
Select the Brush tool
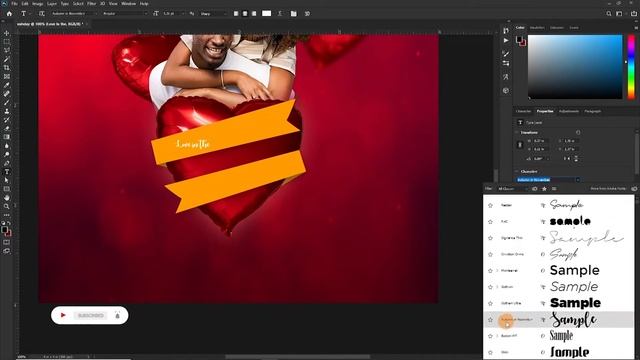[7, 102]
